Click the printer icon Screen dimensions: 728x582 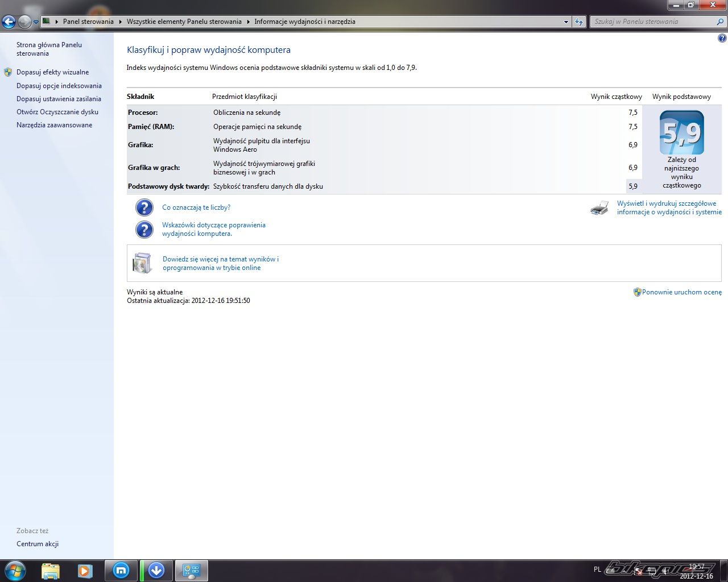pyautogui.click(x=599, y=208)
